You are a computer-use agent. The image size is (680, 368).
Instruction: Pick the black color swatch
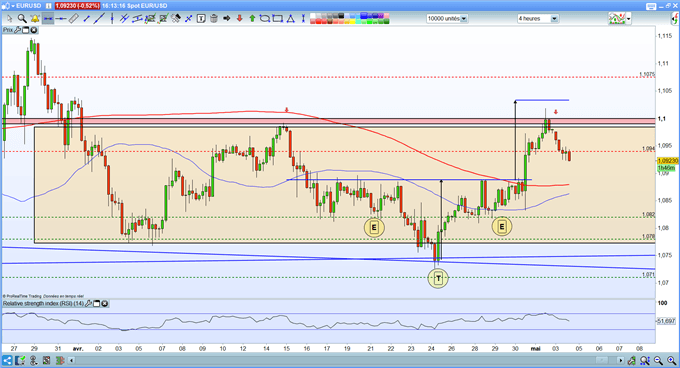(x=341, y=16)
